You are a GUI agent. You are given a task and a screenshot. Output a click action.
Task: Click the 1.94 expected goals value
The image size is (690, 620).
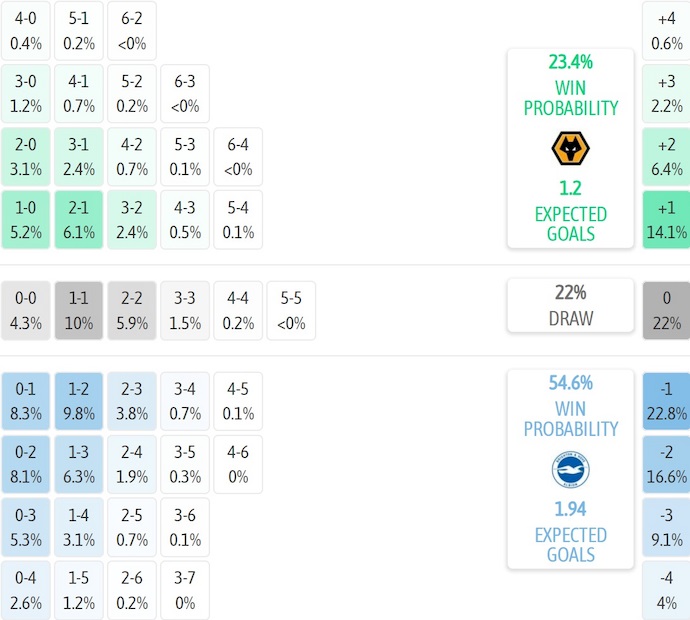coord(570,508)
